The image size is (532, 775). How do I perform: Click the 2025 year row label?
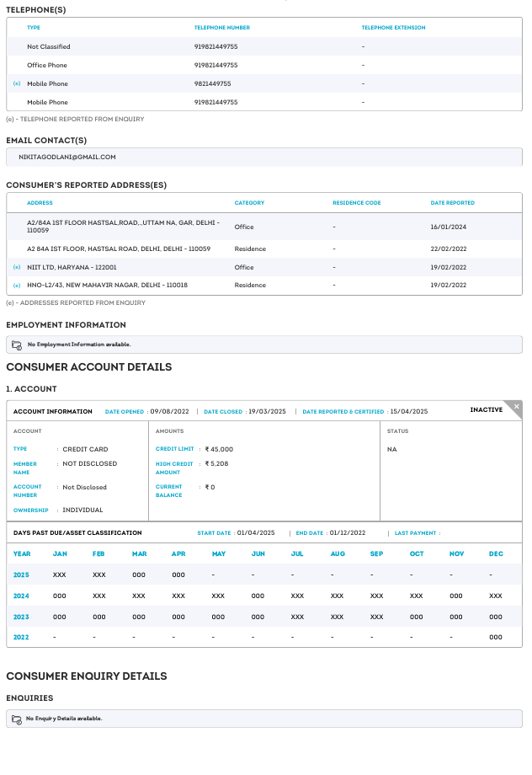(x=21, y=575)
